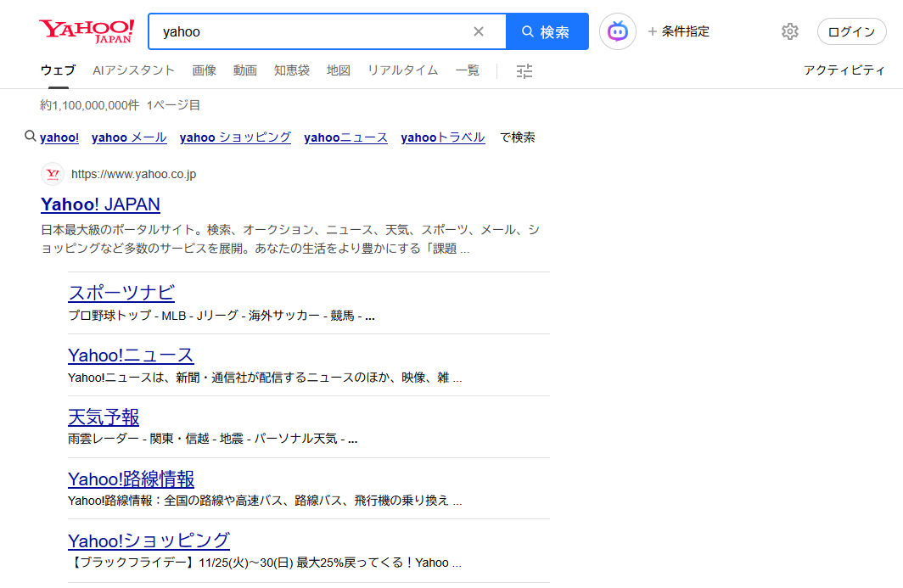Clear the search box with X icon

point(479,31)
